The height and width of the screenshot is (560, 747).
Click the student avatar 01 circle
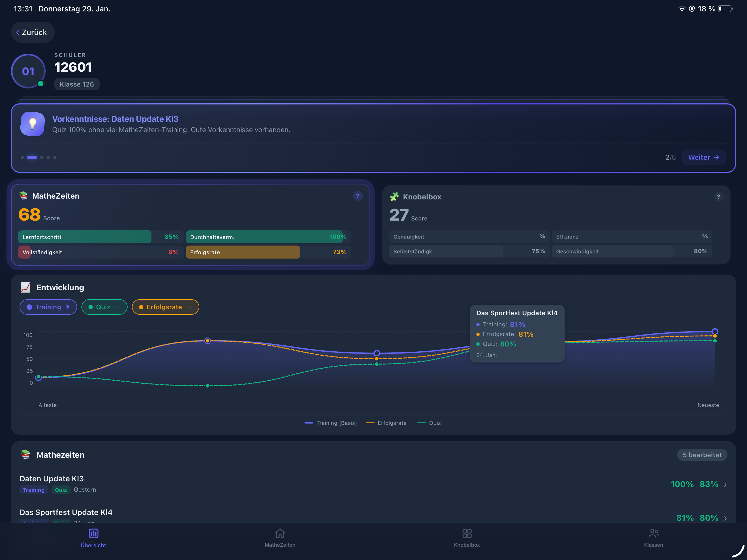29,71
